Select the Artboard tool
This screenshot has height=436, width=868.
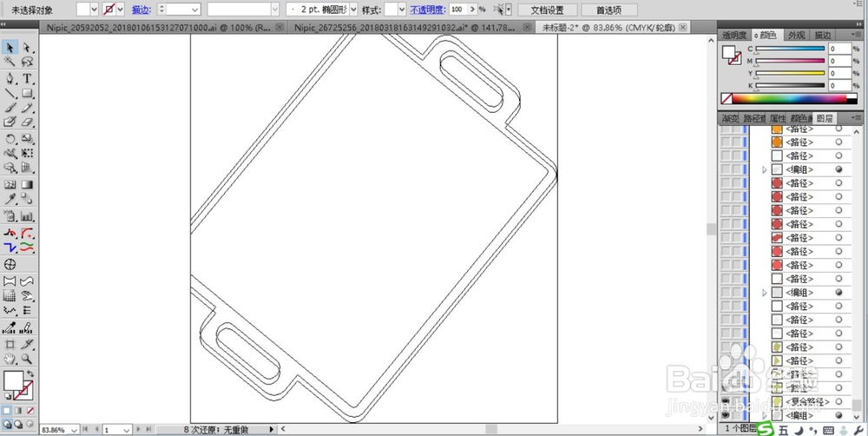(10, 344)
